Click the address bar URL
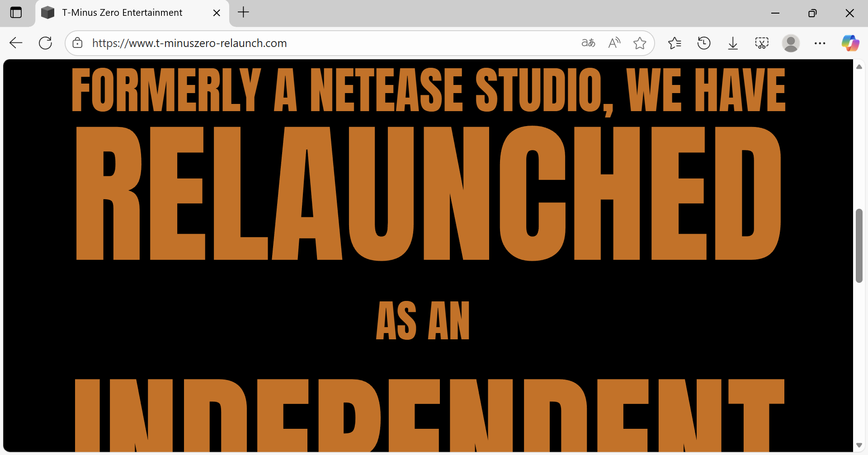868x455 pixels. tap(189, 43)
